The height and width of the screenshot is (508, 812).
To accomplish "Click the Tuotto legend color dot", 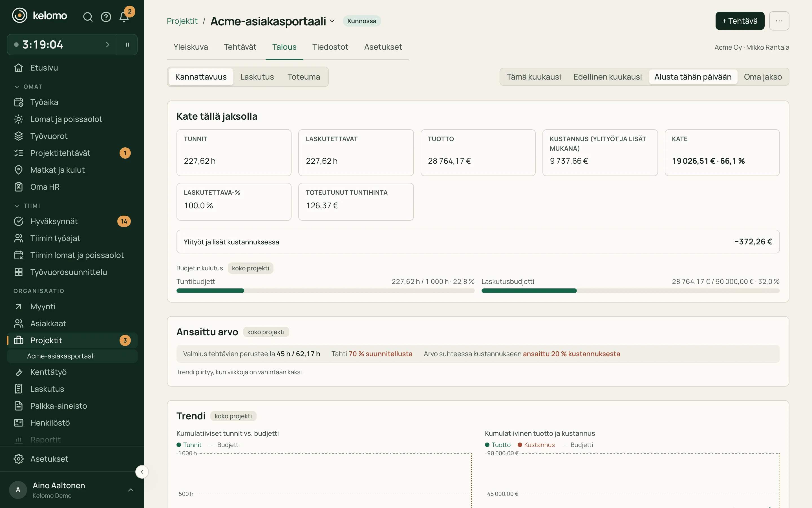I will 487,444.
